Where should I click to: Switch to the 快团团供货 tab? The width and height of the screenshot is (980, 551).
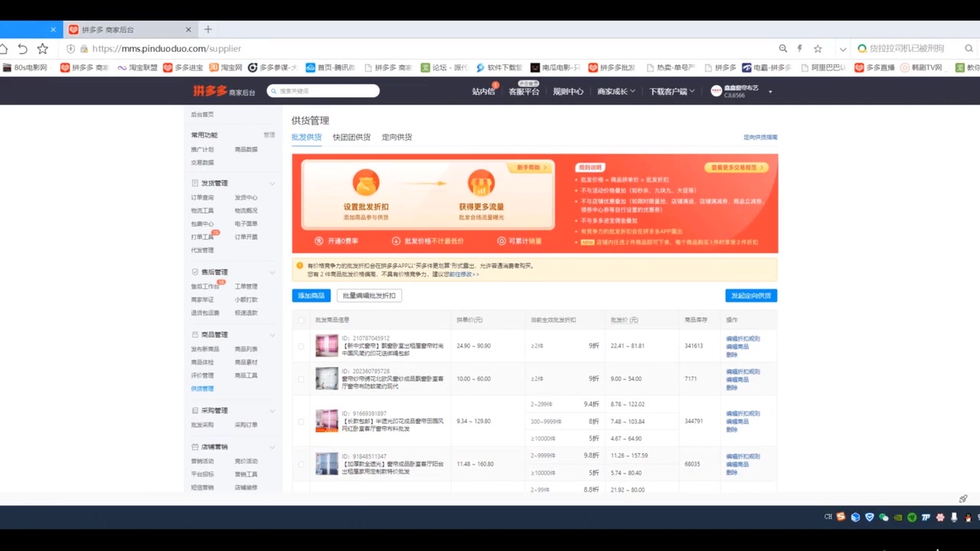point(351,137)
